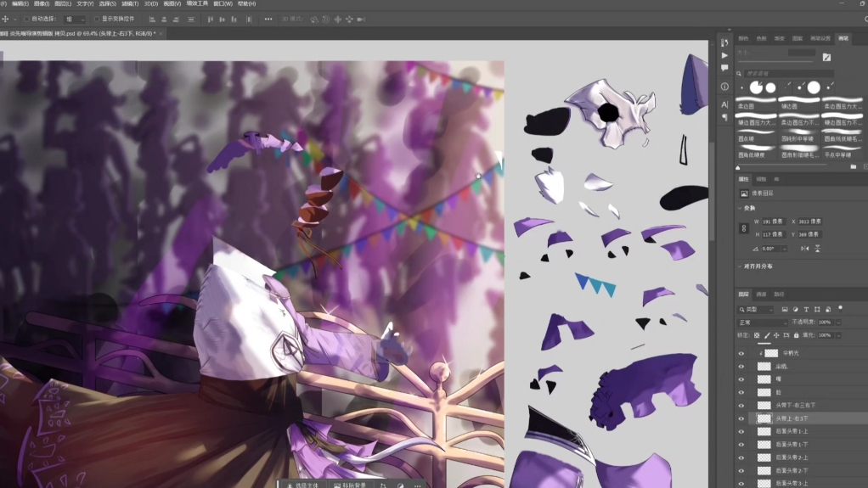Open the three-dots more align options
The width and height of the screenshot is (868, 488).
pyautogui.click(x=268, y=20)
